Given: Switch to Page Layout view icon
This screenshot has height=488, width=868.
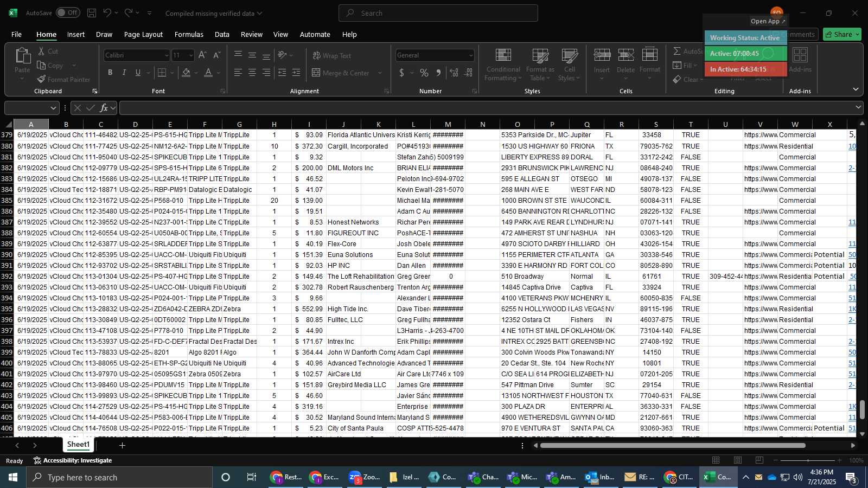Looking at the screenshot, I should tap(738, 460).
